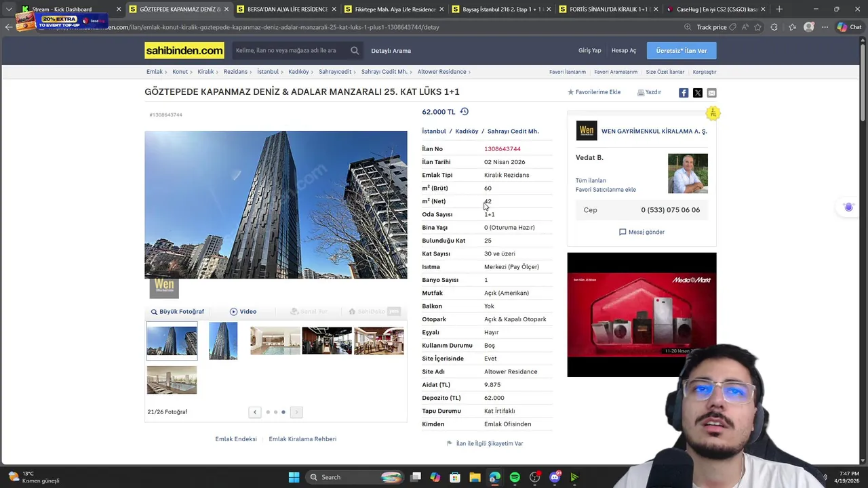868x488 pixels.
Task: Open Spotify from taskbar
Action: pyautogui.click(x=515, y=477)
